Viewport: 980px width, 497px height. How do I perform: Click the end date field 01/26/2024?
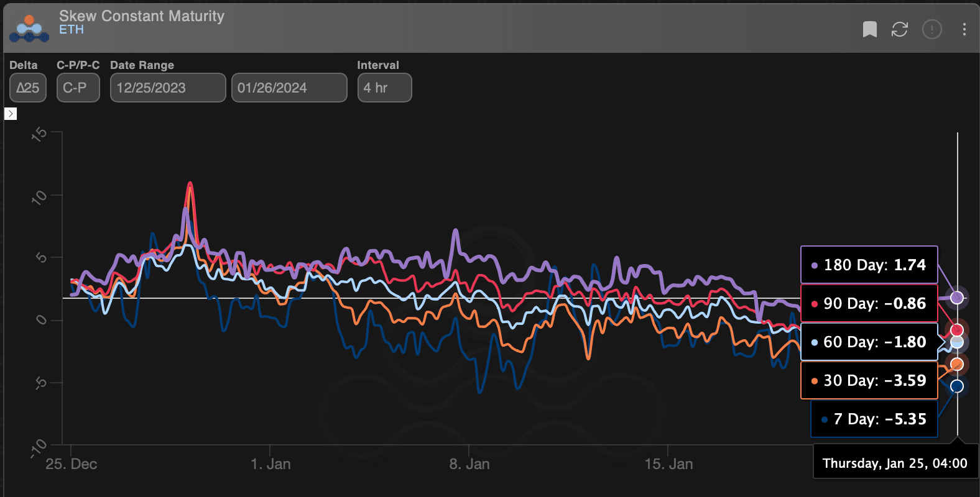[289, 88]
